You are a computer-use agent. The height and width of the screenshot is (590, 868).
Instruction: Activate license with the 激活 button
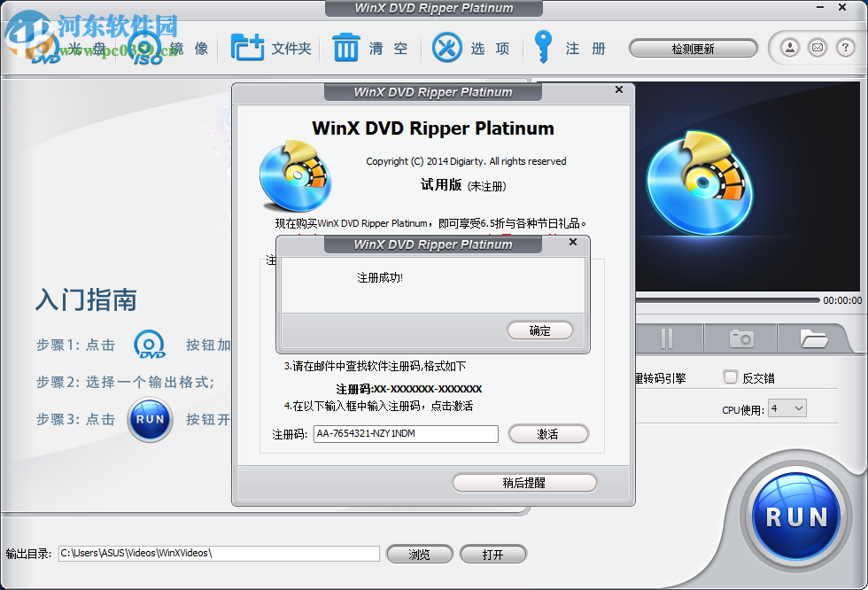pyautogui.click(x=548, y=434)
